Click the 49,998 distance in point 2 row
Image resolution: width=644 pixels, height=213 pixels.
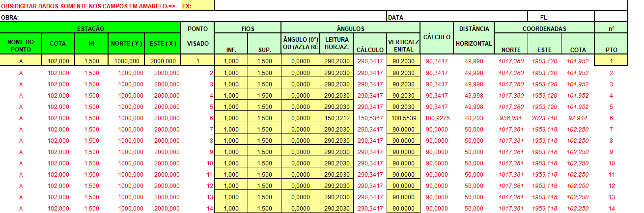tap(474, 73)
